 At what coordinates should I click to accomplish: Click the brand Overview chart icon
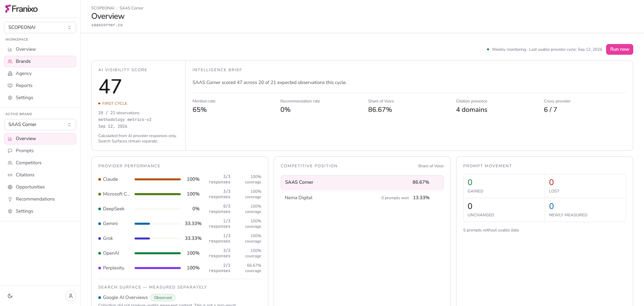tap(10, 139)
